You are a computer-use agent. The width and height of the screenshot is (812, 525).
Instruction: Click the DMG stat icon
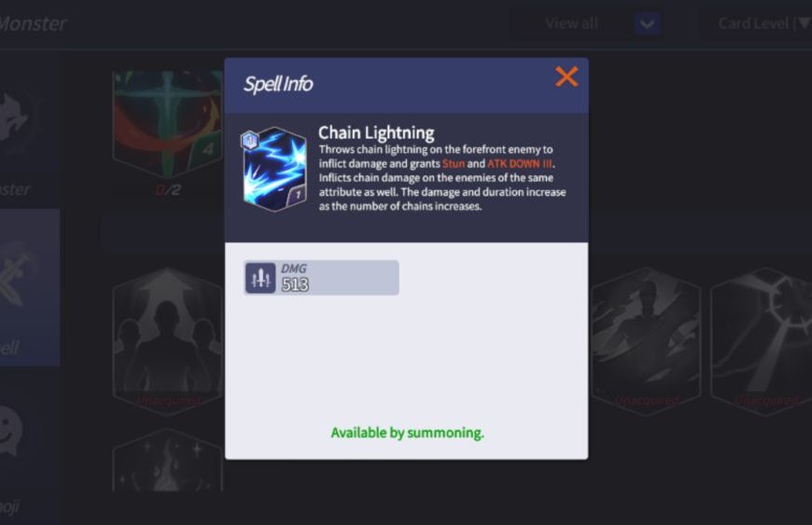(260, 278)
